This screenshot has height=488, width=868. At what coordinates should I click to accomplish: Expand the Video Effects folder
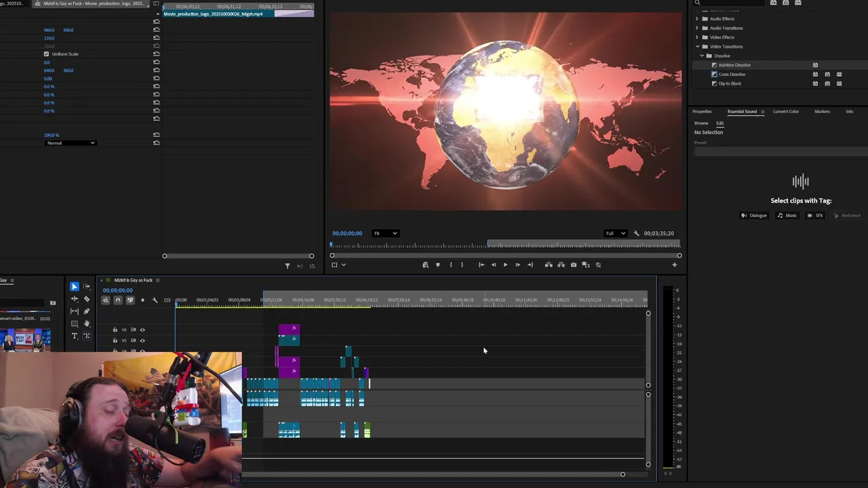point(697,37)
